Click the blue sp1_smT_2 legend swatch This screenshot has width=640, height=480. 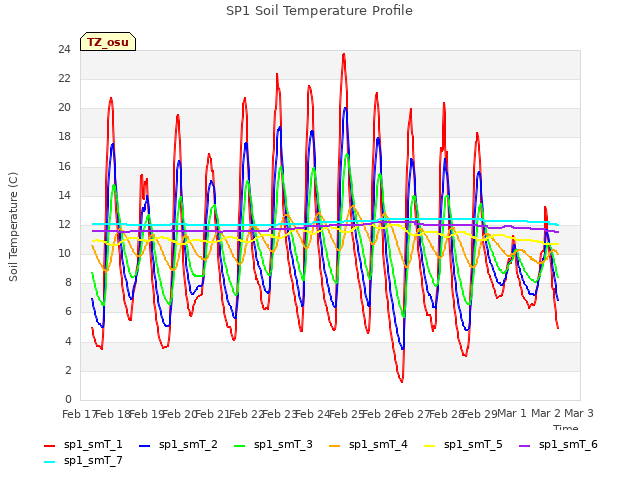[144, 446]
